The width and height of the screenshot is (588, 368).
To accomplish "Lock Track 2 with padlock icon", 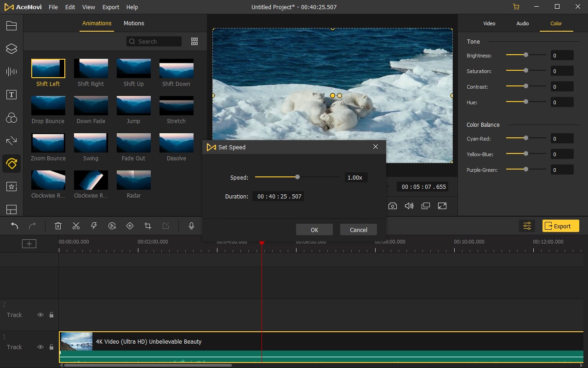I will point(51,315).
